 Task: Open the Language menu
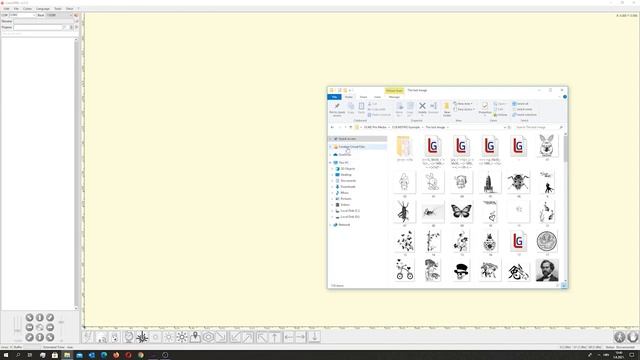point(43,9)
